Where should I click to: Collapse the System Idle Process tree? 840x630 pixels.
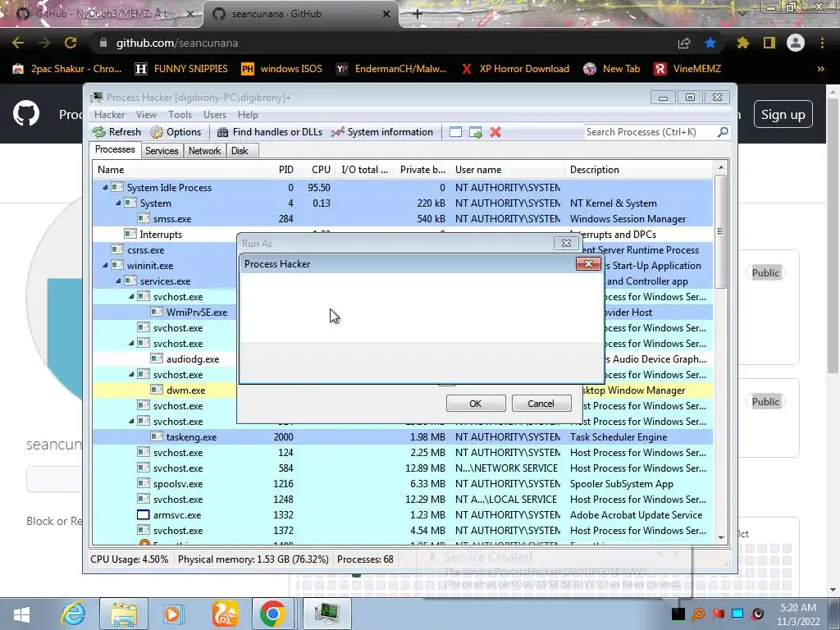click(105, 188)
